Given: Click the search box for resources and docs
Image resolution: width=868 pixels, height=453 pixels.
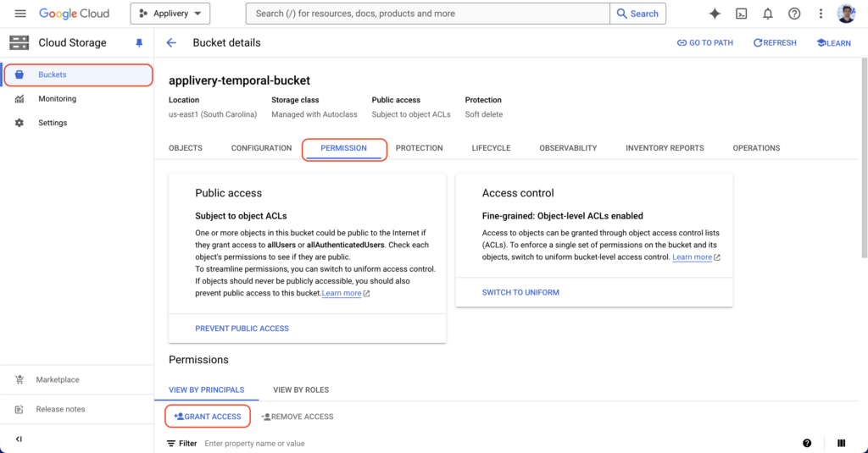Looking at the screenshot, I should 427,14.
